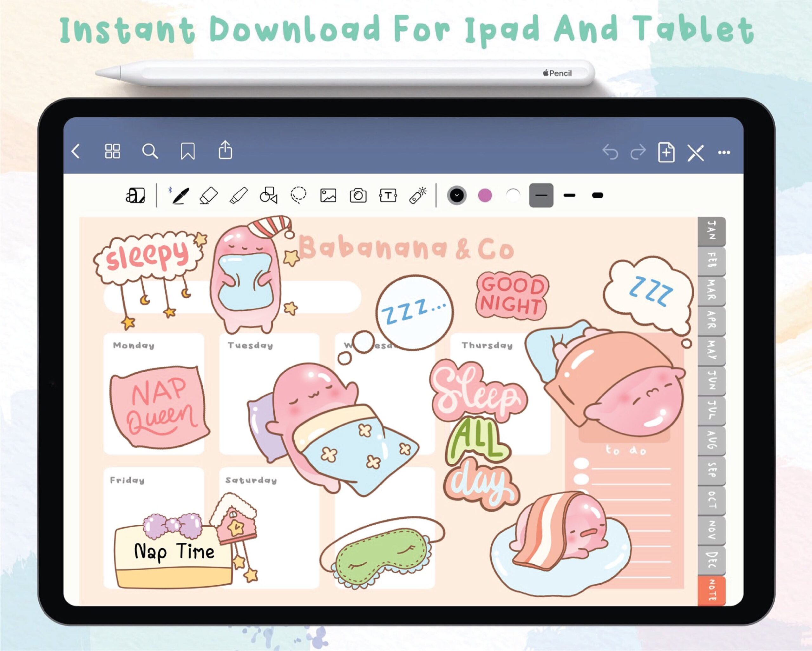
Task: Open the JAN month tab
Action: [x=711, y=231]
